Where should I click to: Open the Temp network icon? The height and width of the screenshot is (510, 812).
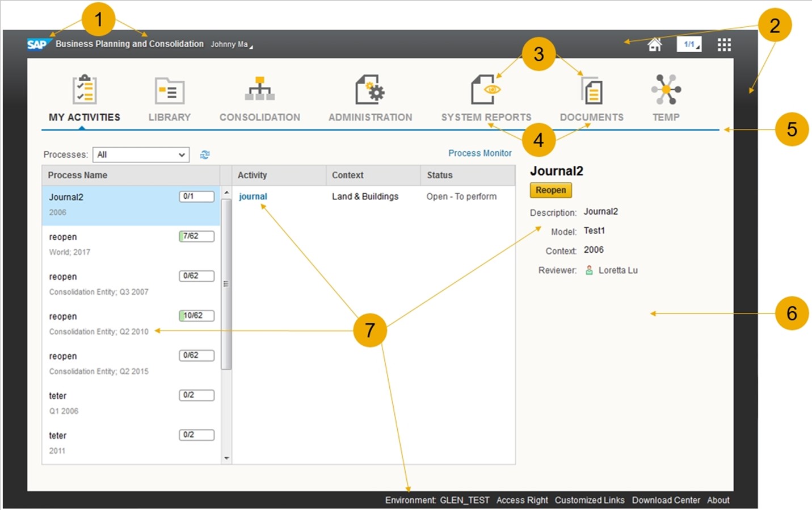tap(666, 90)
